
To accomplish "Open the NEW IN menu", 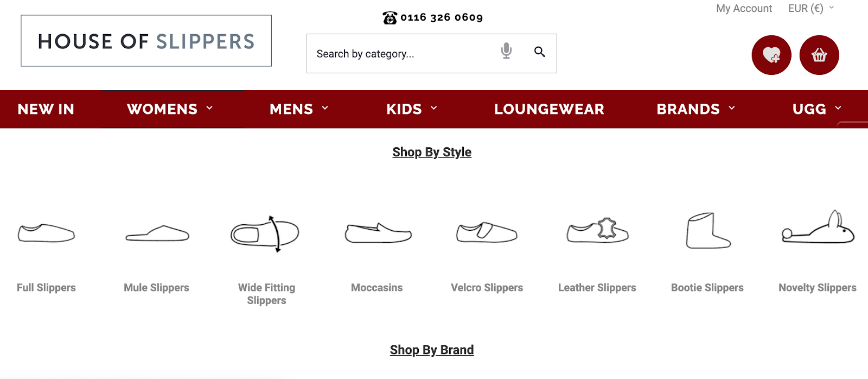I will point(45,109).
